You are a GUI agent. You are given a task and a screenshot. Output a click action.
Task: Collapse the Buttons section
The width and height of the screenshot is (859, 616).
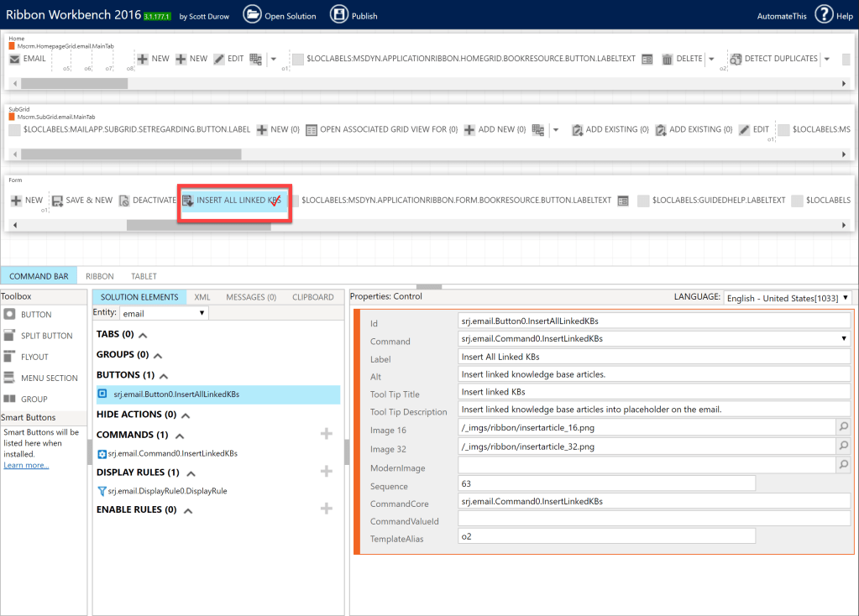point(164,375)
